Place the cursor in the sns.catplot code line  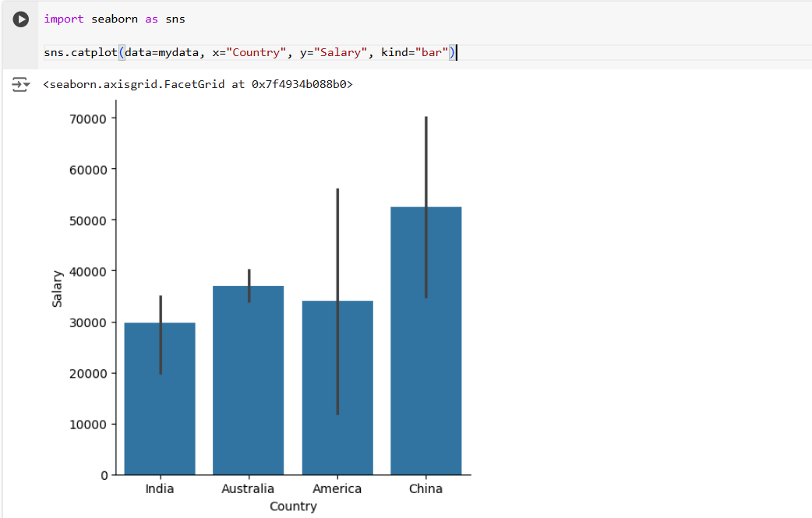tap(234, 52)
